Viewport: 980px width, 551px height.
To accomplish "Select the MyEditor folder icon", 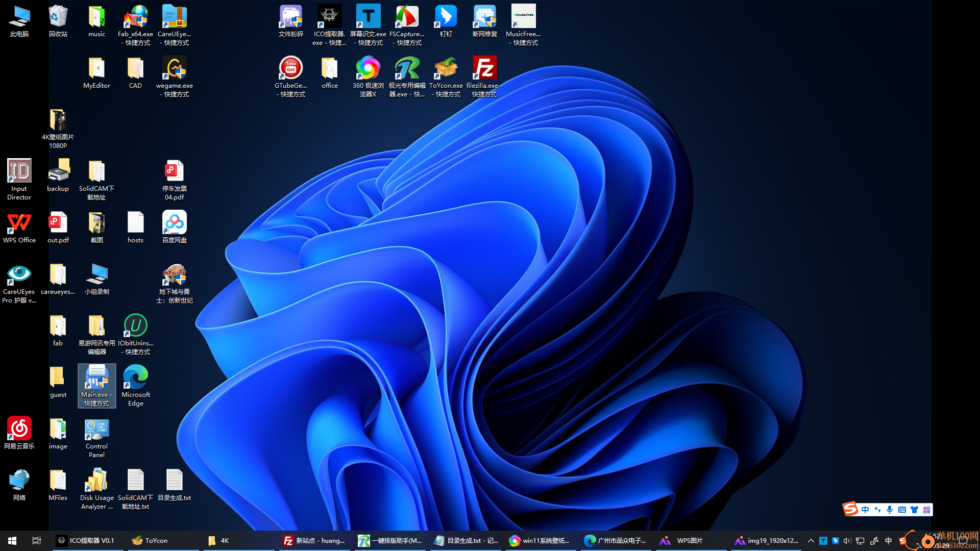I will point(96,73).
